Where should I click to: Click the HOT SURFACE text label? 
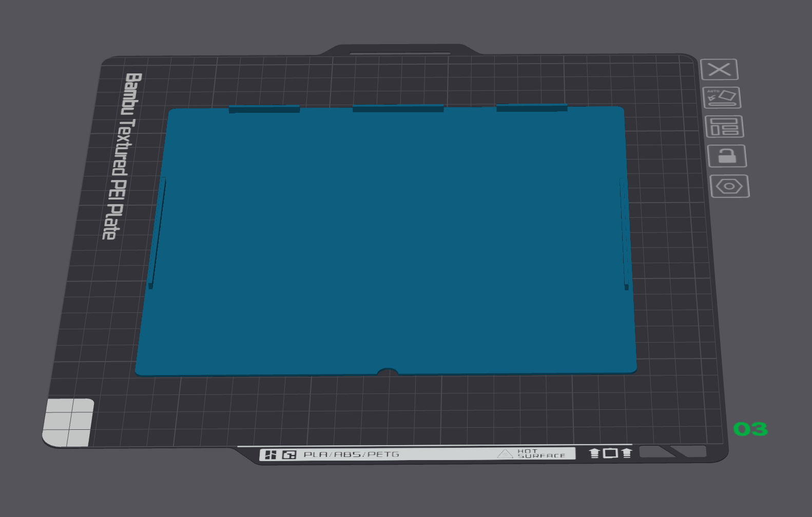coord(541,453)
